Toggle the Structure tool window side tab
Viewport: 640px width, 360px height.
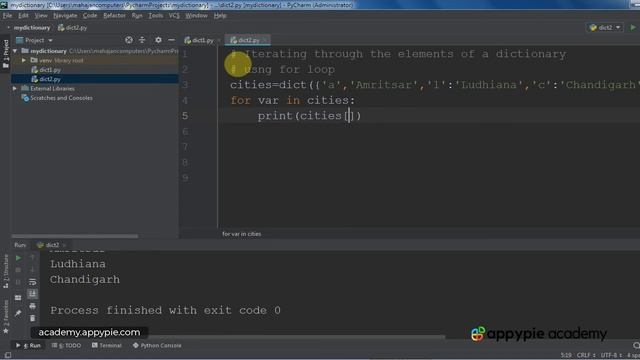[x=6, y=272]
